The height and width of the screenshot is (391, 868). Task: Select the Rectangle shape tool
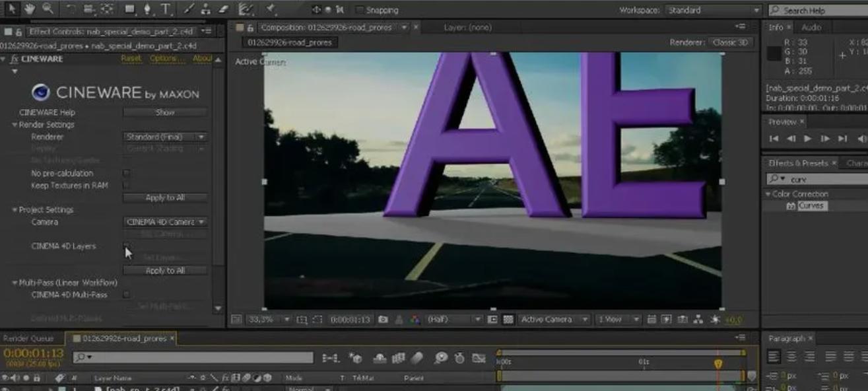coord(129,9)
